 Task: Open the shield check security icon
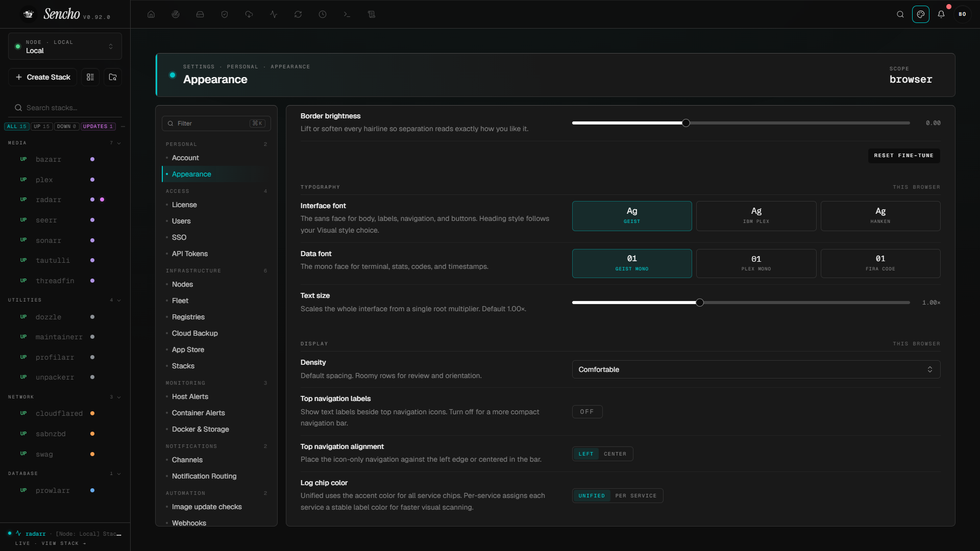pos(225,14)
